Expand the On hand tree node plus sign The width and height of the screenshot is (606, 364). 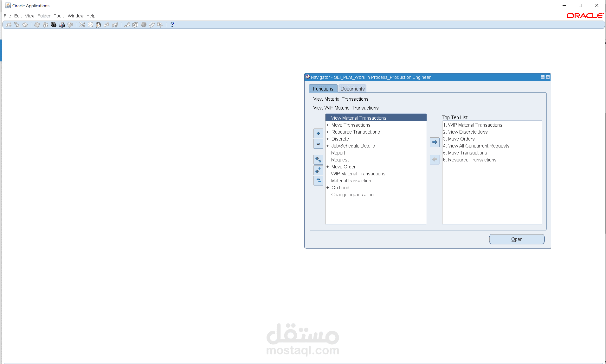(x=328, y=188)
